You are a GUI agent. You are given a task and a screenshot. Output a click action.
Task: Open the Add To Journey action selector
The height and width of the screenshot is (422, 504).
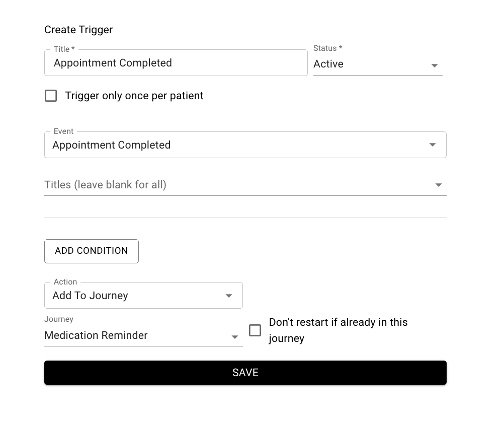[143, 296]
